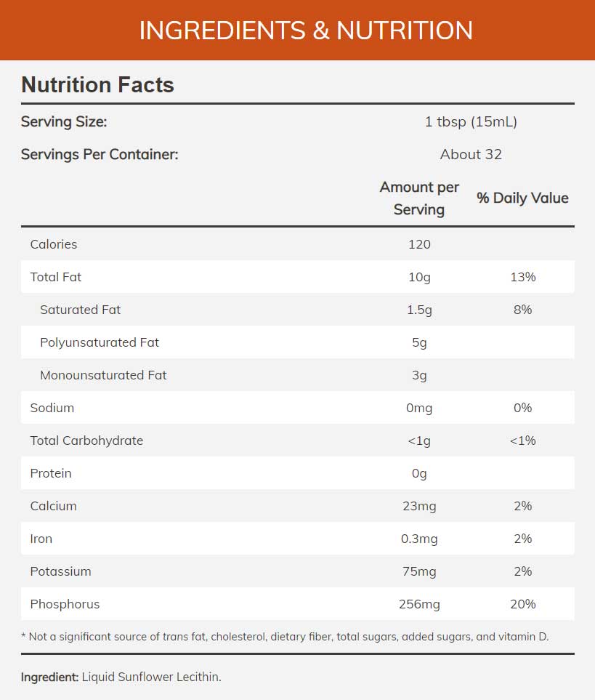Select the Monounsaturated Fat row label
The image size is (595, 700).
[103, 375]
